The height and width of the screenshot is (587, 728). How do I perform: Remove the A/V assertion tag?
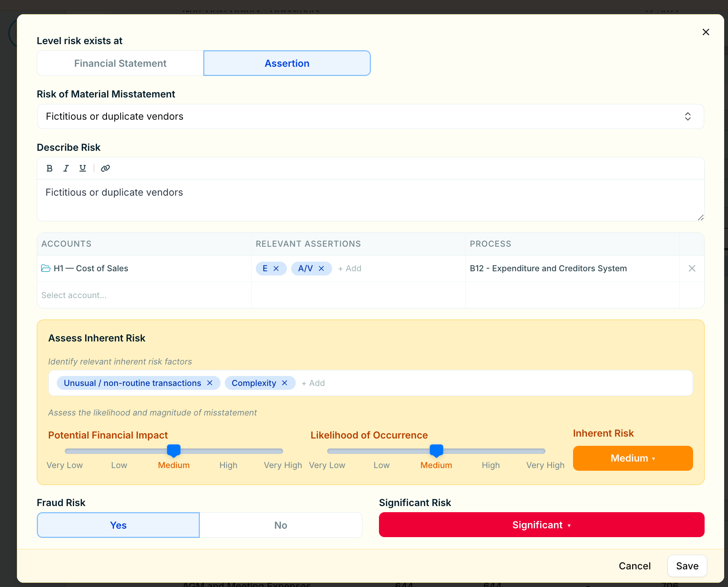(x=321, y=269)
